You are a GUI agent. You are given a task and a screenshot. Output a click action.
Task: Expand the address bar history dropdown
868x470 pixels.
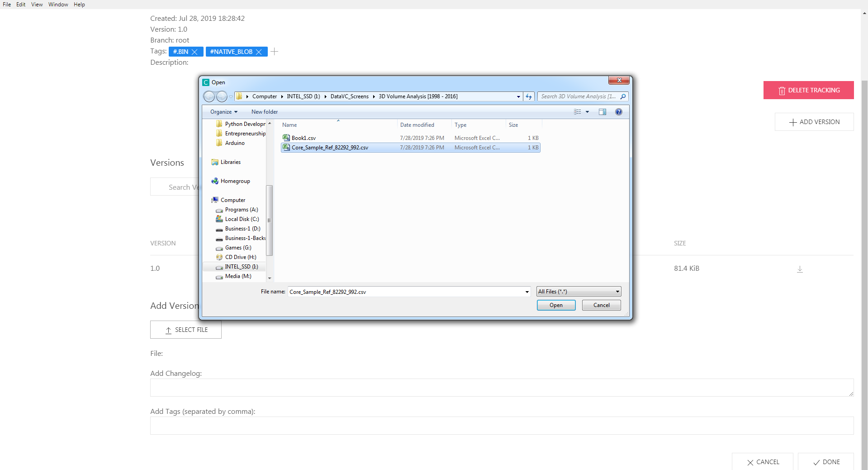518,96
